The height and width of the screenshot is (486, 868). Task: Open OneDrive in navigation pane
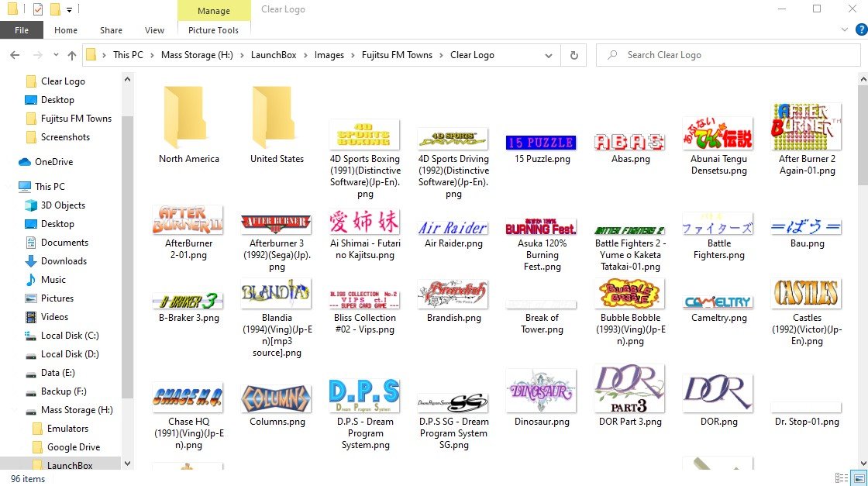53,162
